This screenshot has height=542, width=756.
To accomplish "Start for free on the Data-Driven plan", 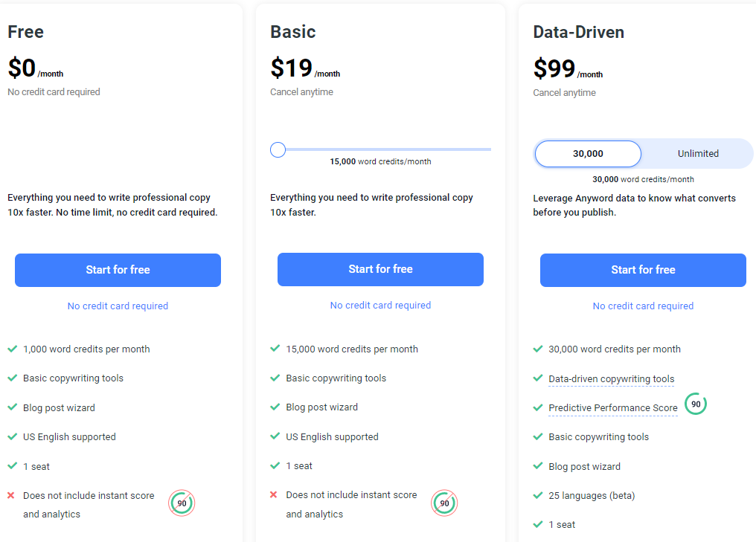I will [x=643, y=271].
